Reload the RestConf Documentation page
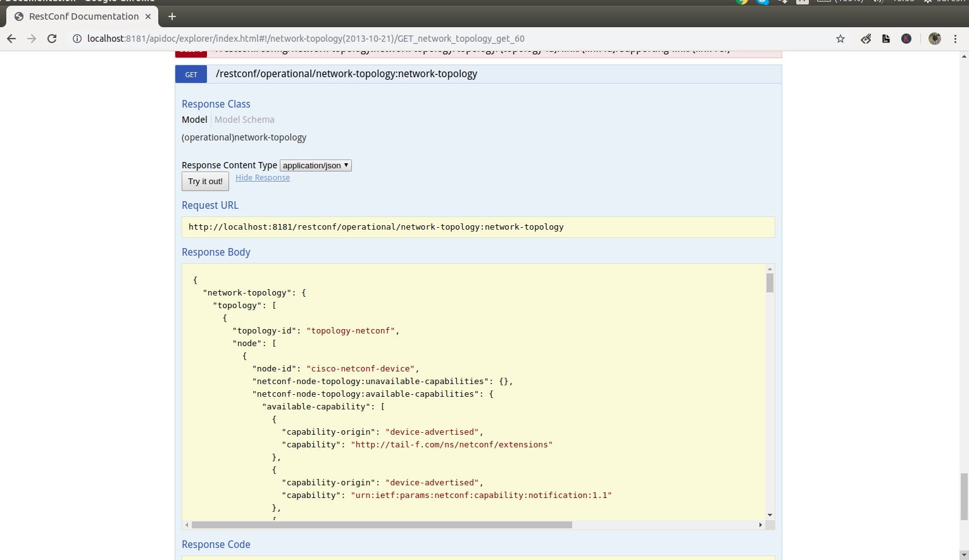Viewport: 969px width, 560px height. point(52,39)
